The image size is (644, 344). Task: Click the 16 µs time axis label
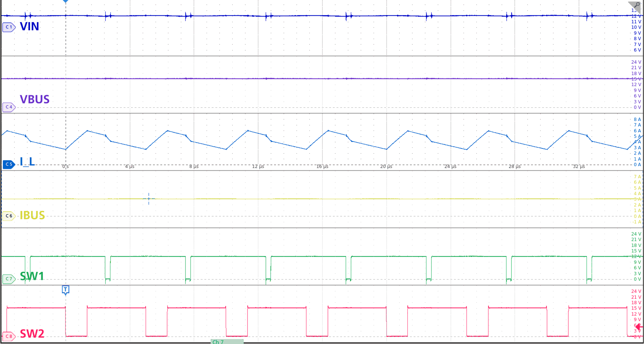(x=322, y=166)
